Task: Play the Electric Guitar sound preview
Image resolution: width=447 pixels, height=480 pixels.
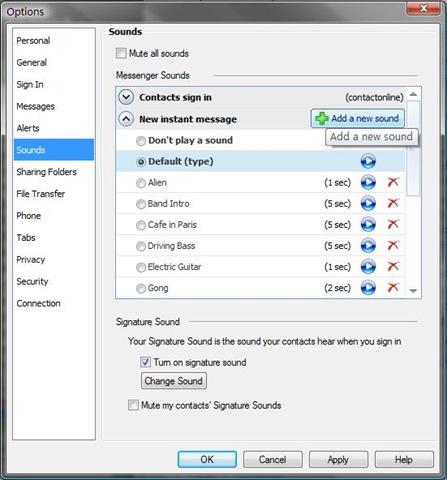Action: [x=368, y=267]
